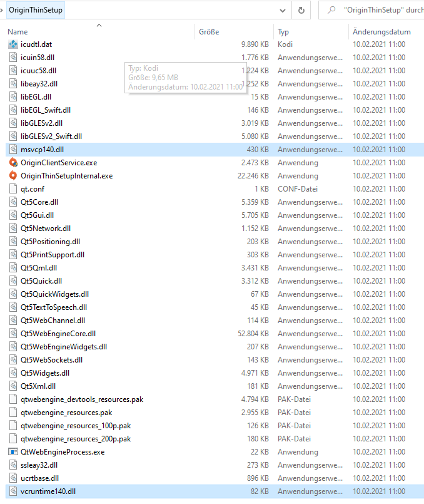Viewport: 424px width, 504px height.
Task: Click the file icon of qtwebengine_resources_200p.pak
Action: coord(13,439)
